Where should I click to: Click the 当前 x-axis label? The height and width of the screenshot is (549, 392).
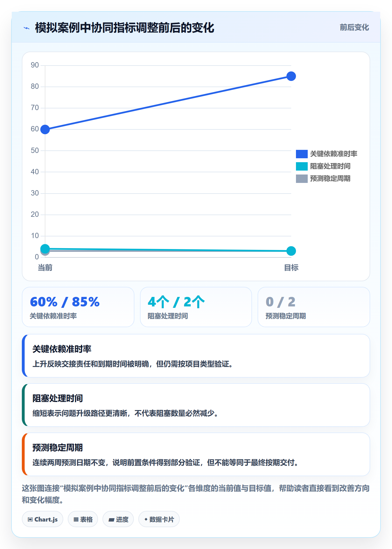(x=45, y=268)
